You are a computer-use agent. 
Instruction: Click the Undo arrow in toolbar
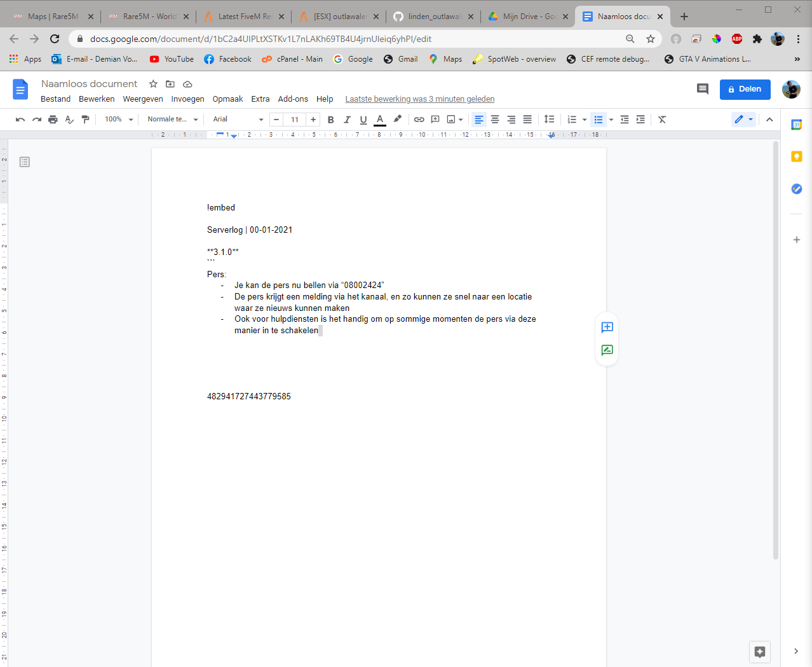20,120
